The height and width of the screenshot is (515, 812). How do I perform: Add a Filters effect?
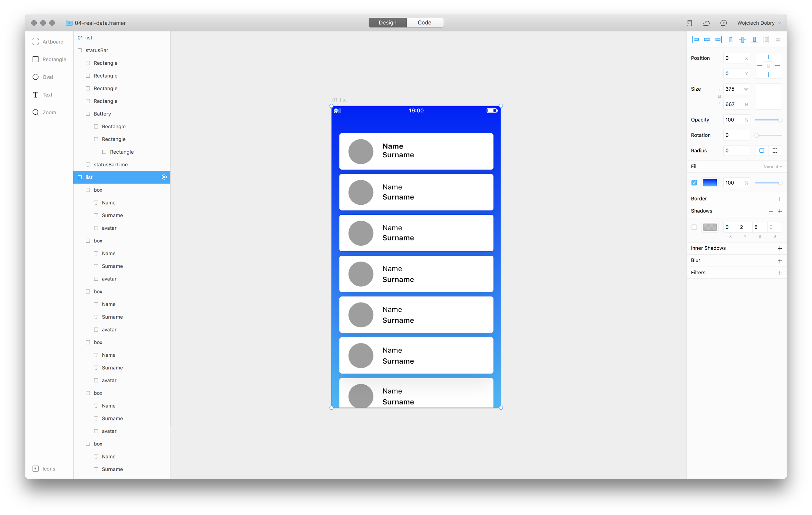pos(780,273)
